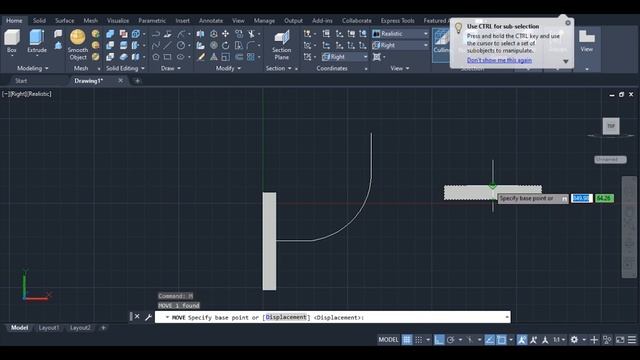Activate the Rotate tool in Modify

click(x=225, y=45)
